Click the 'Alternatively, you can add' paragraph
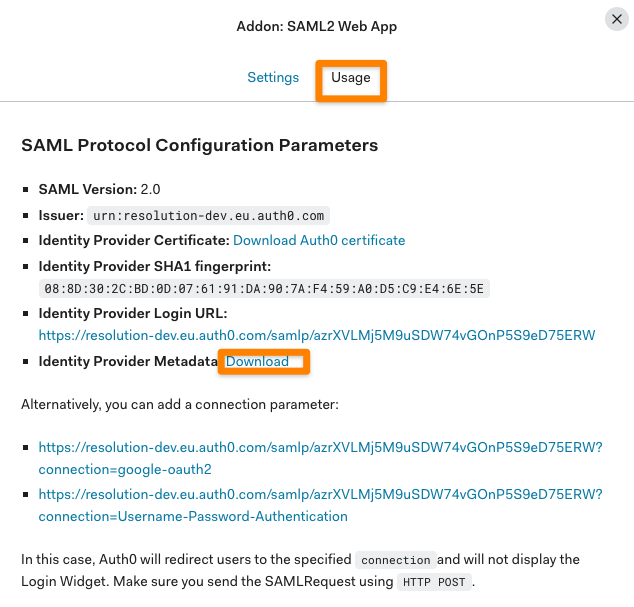634x607 pixels. (180, 404)
